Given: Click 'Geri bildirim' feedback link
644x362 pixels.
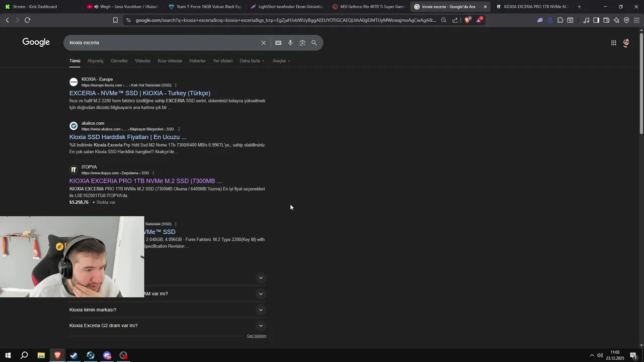Looking at the screenshot, I should tap(257, 336).
